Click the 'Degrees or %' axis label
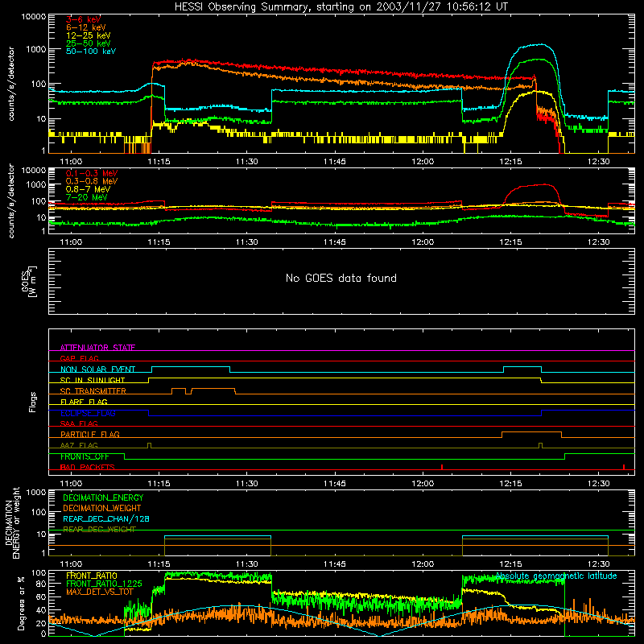This screenshot has width=644, height=644. point(21,603)
